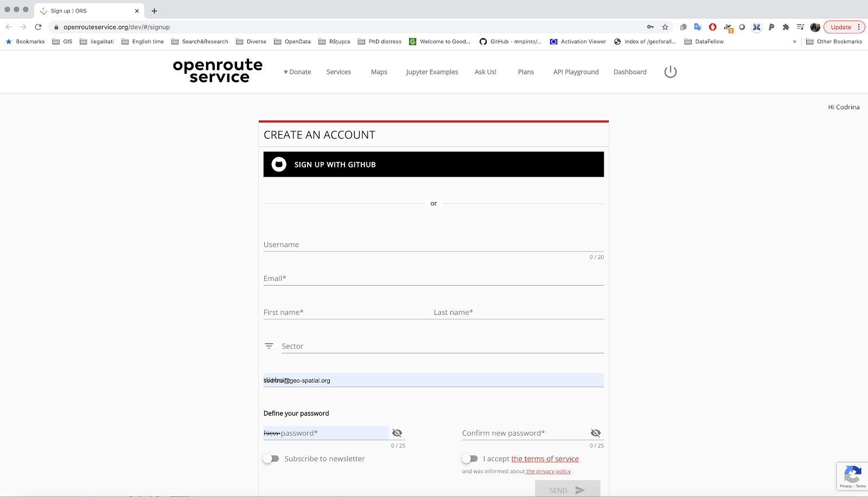Open the privacy policy link
The image size is (868, 497).
click(548, 472)
